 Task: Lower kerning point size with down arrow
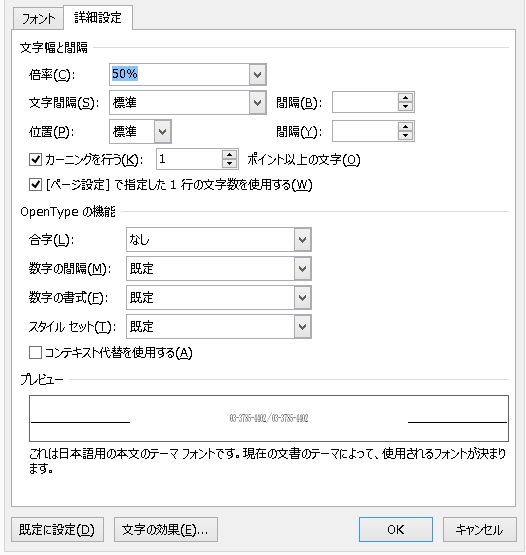point(229,164)
